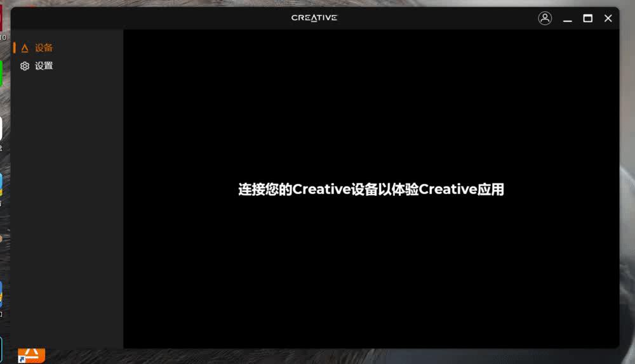This screenshot has height=364, width=635.
Task: Click the 连接您的Creative设备 message text
Action: coord(371,189)
